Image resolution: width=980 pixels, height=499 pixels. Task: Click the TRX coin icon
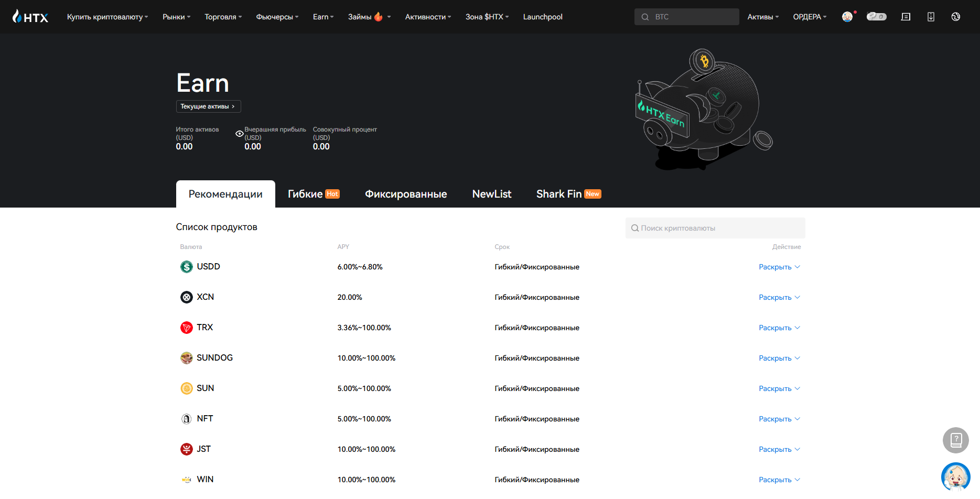tap(187, 328)
